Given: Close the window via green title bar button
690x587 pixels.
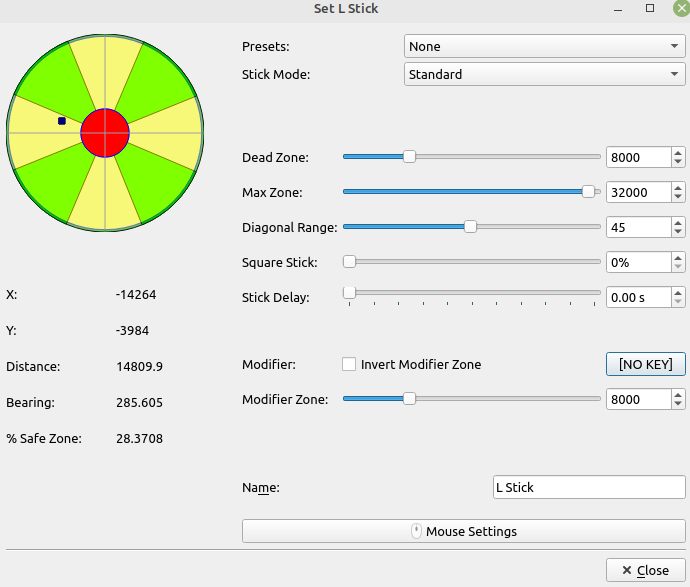Looking at the screenshot, I should click(x=681, y=8).
